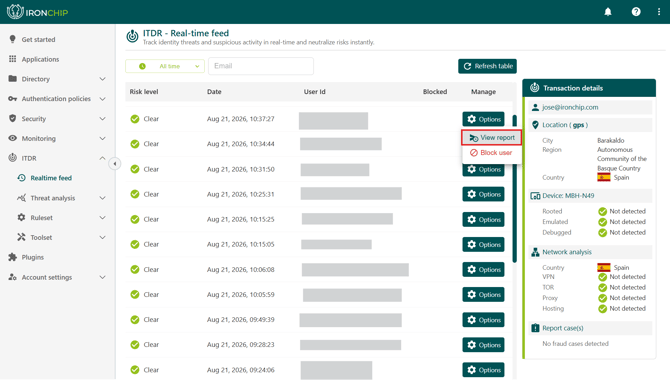Click the Threat analysis icon
Image resolution: width=670 pixels, height=380 pixels.
point(21,198)
